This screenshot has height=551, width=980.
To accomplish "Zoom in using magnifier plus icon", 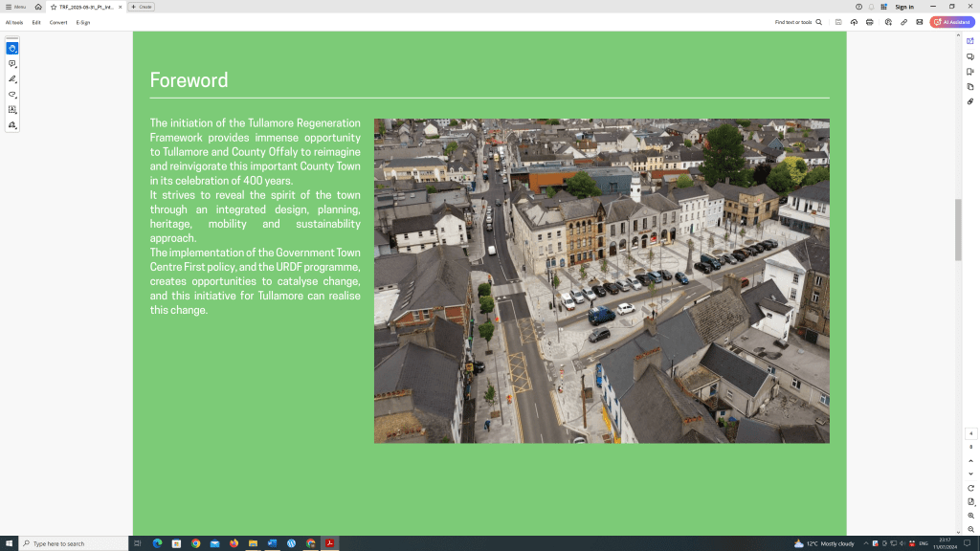I will [x=970, y=516].
